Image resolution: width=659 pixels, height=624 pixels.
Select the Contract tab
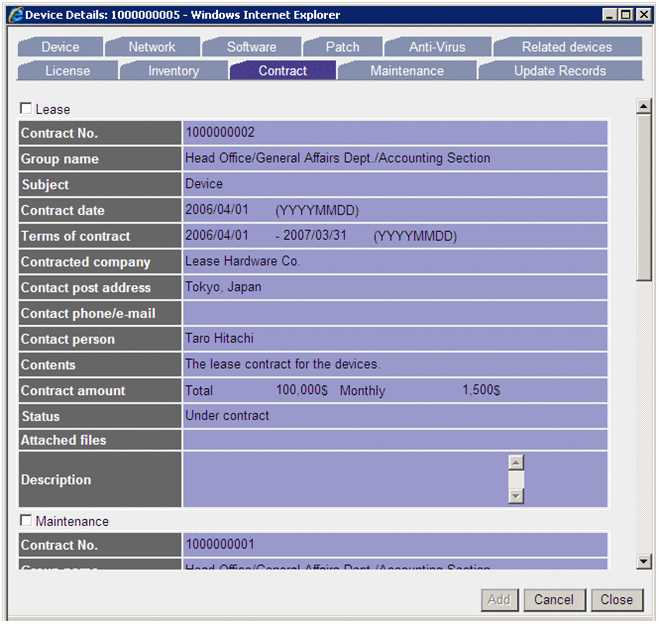(282, 70)
